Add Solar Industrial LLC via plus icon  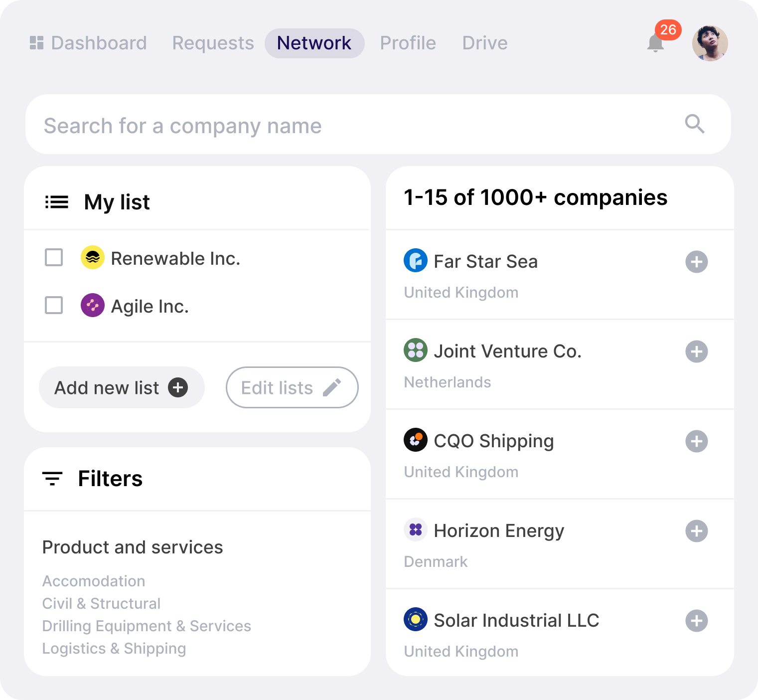click(696, 621)
